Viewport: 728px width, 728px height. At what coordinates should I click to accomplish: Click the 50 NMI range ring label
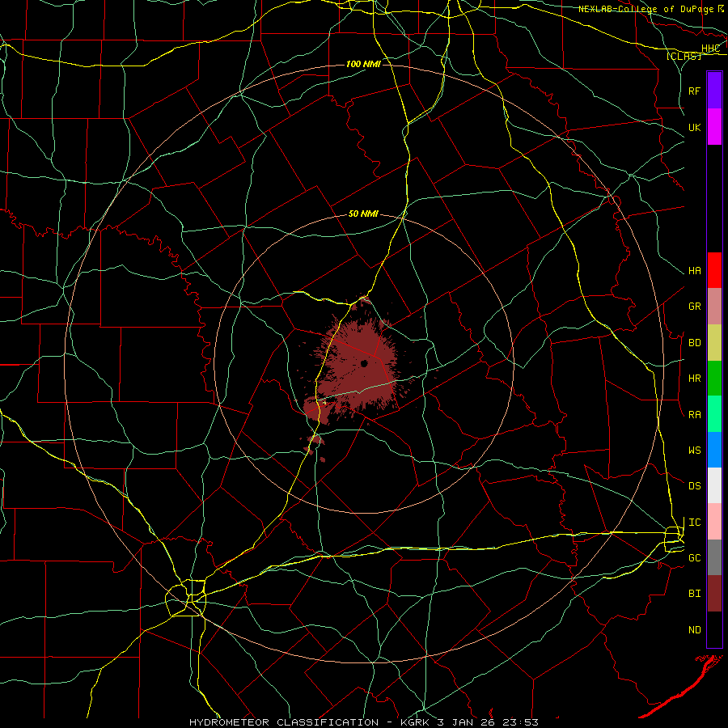[x=363, y=214]
